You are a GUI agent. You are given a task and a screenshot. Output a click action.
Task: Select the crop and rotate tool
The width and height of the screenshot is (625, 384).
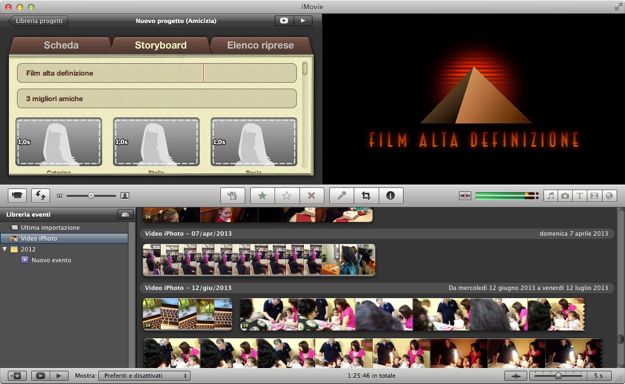pyautogui.click(x=366, y=195)
